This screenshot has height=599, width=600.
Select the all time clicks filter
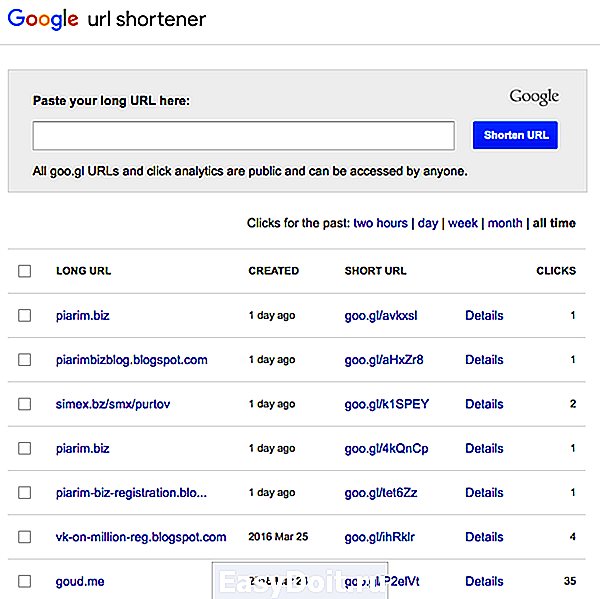(x=554, y=223)
